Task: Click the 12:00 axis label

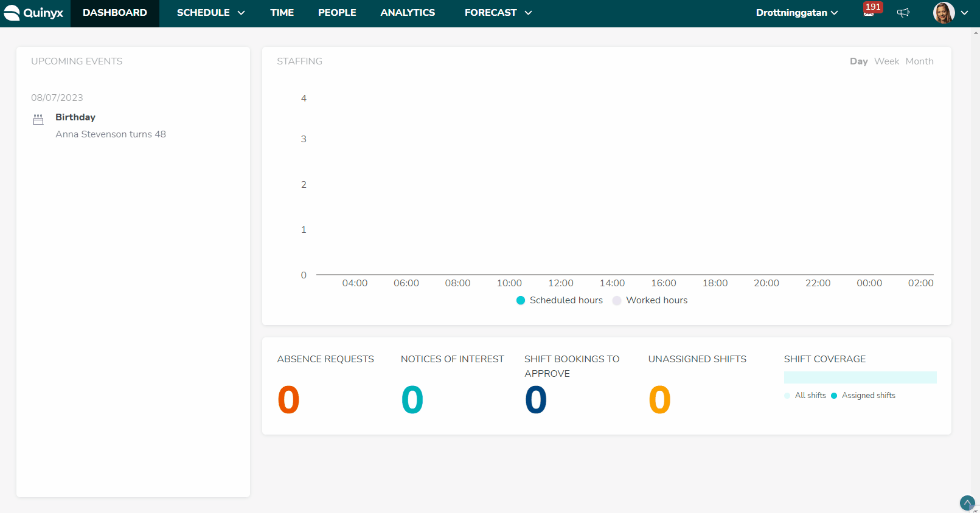Action: [x=561, y=283]
